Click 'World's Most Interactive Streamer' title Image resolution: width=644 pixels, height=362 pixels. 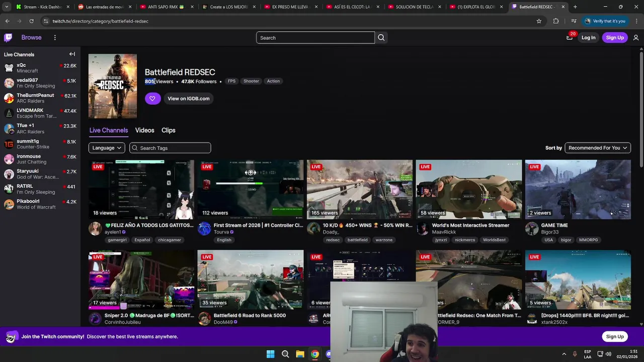pos(470,225)
